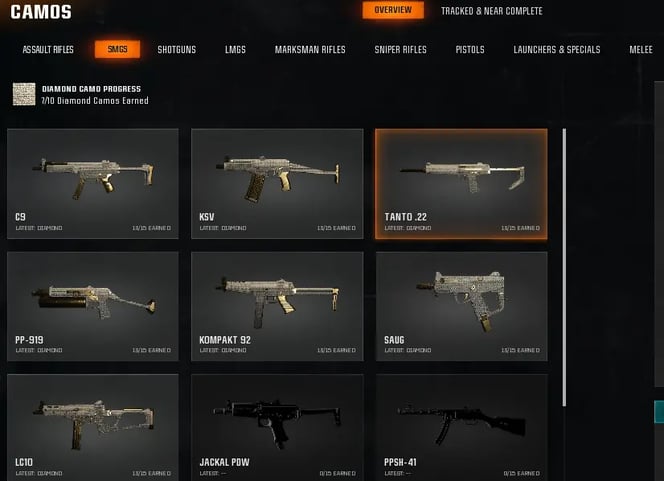The width and height of the screenshot is (664, 481).
Task: Open the Sniper Rifles tab
Action: click(x=400, y=50)
